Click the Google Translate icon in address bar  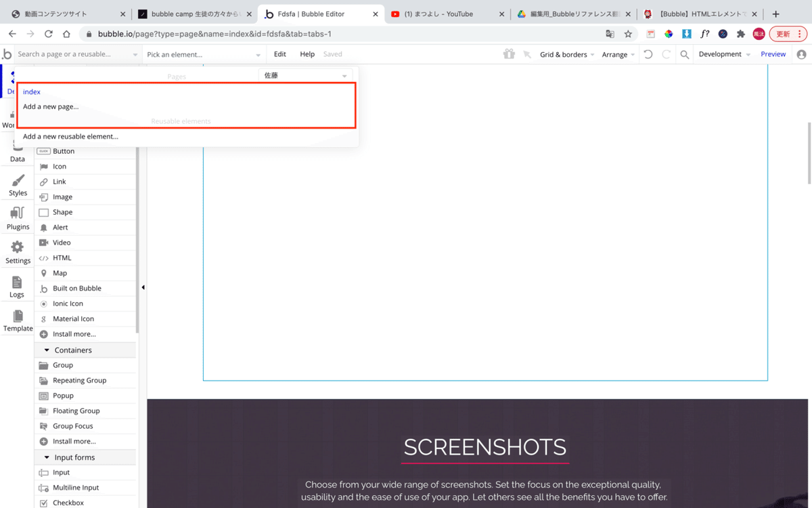click(610, 34)
